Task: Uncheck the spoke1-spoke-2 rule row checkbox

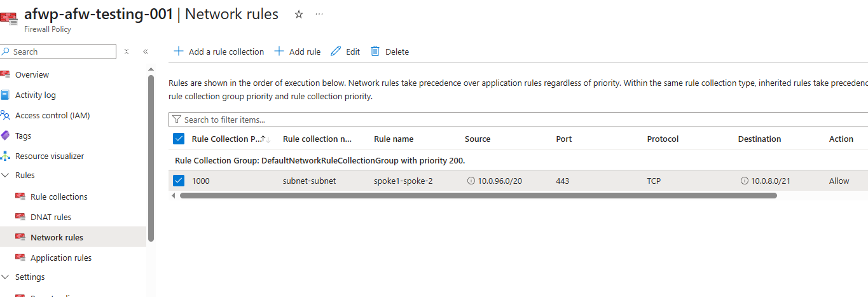Action: pyautogui.click(x=179, y=181)
